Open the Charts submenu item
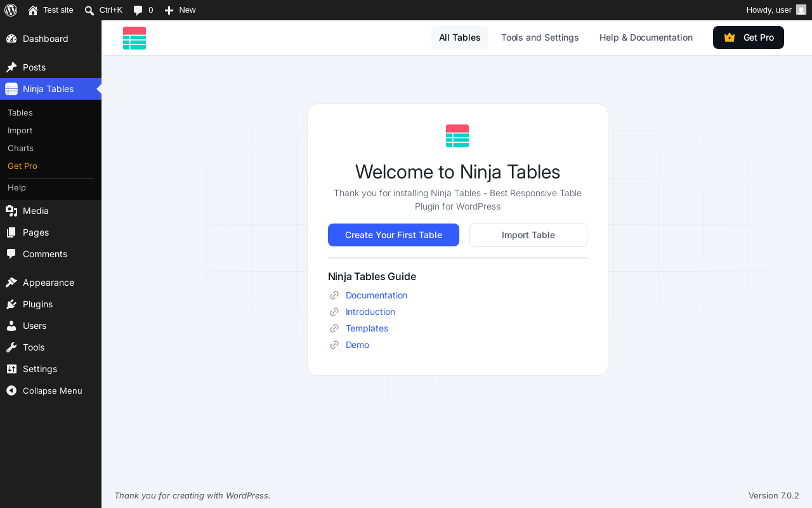The image size is (812, 508). pyautogui.click(x=51, y=148)
